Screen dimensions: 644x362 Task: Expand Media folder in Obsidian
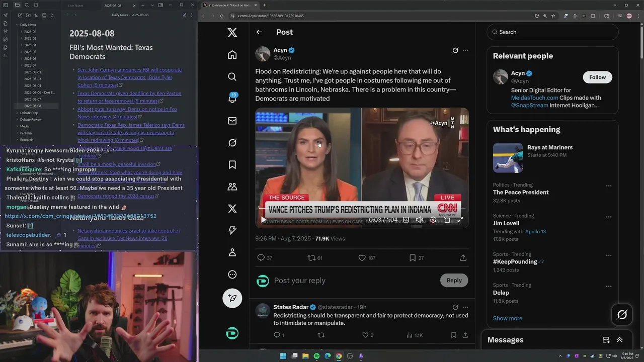[18, 126]
